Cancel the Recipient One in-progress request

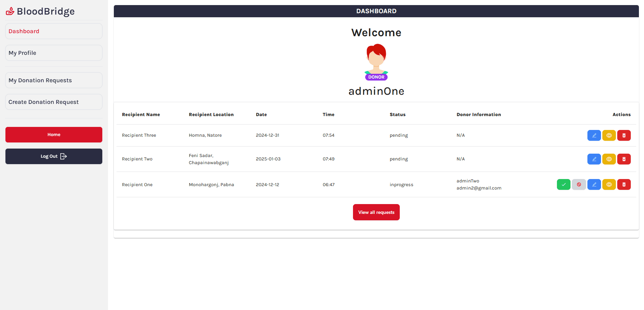[x=579, y=184]
